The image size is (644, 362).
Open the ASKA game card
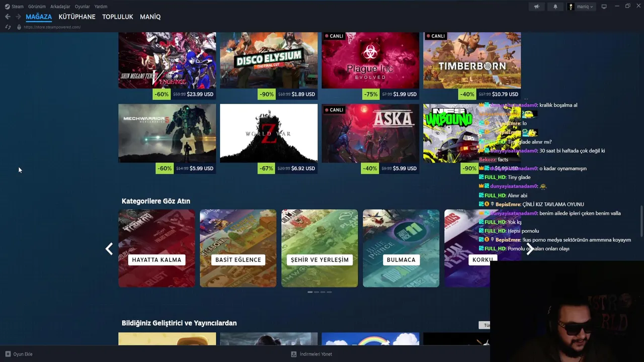point(370,133)
